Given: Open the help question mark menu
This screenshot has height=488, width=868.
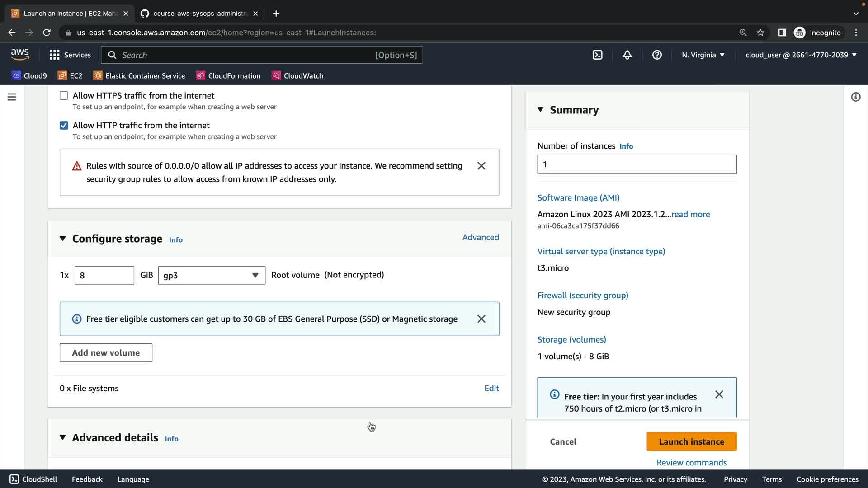Looking at the screenshot, I should (657, 55).
